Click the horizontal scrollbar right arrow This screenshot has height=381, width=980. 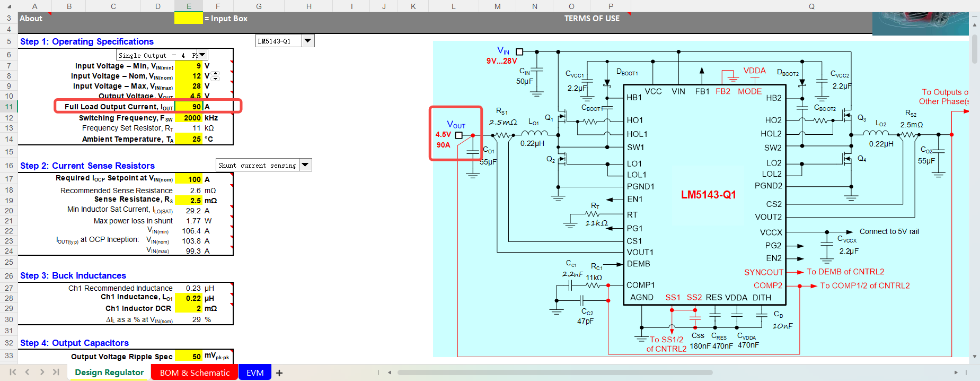tap(956, 373)
